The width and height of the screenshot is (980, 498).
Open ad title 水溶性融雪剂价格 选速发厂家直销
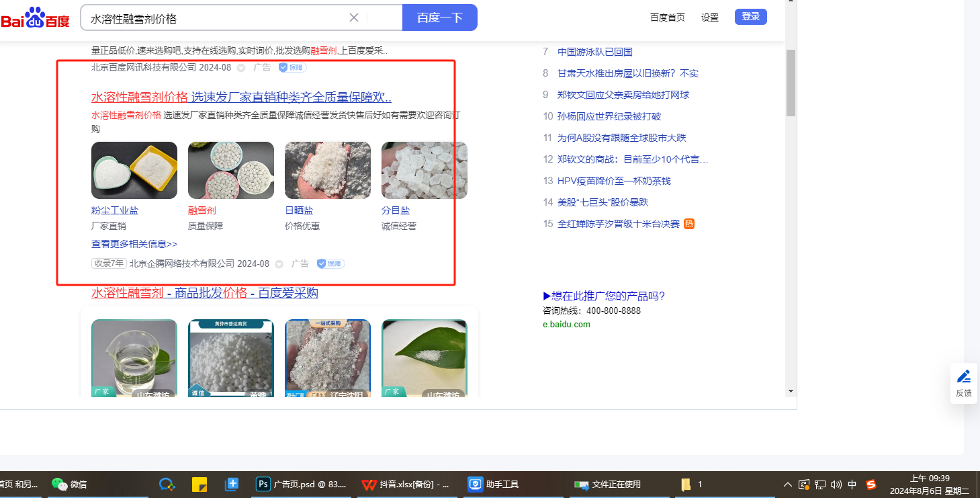click(242, 97)
